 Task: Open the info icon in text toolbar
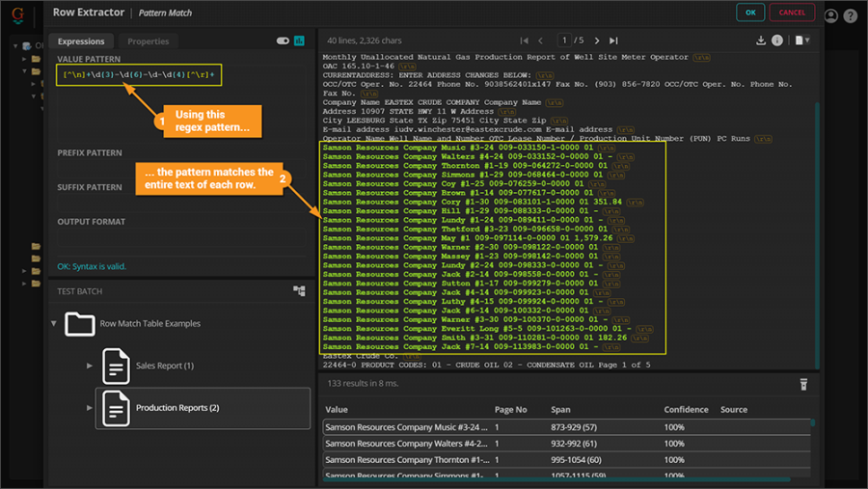777,41
